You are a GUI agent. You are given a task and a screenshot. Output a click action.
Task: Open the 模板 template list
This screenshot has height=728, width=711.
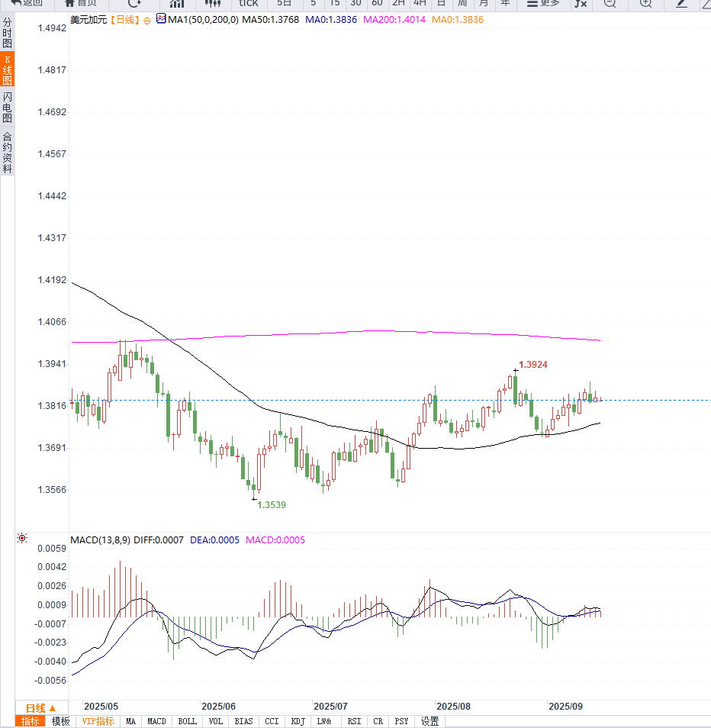point(60,721)
